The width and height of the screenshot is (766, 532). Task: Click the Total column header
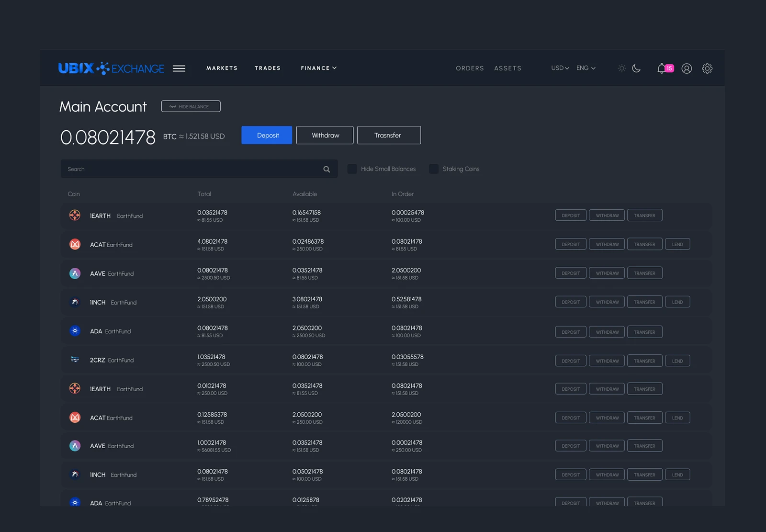point(204,194)
